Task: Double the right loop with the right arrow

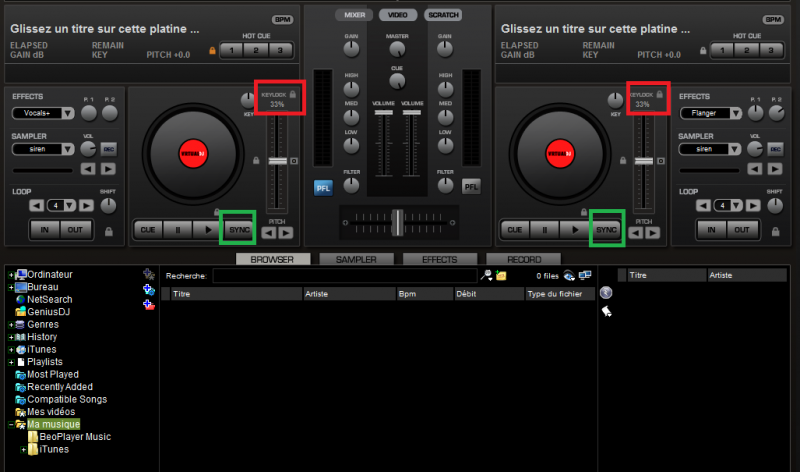Action: (753, 206)
